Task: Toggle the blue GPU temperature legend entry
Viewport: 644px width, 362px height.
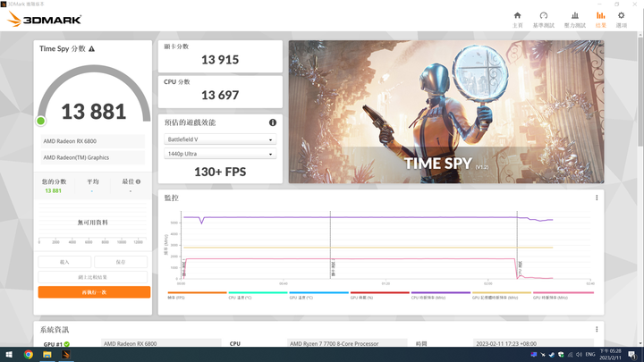Action: (x=318, y=295)
